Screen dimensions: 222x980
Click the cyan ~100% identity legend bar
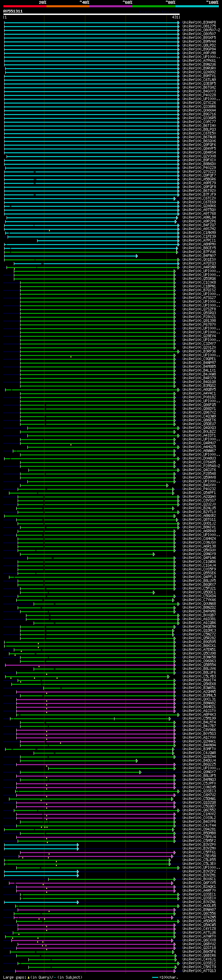point(197,6)
